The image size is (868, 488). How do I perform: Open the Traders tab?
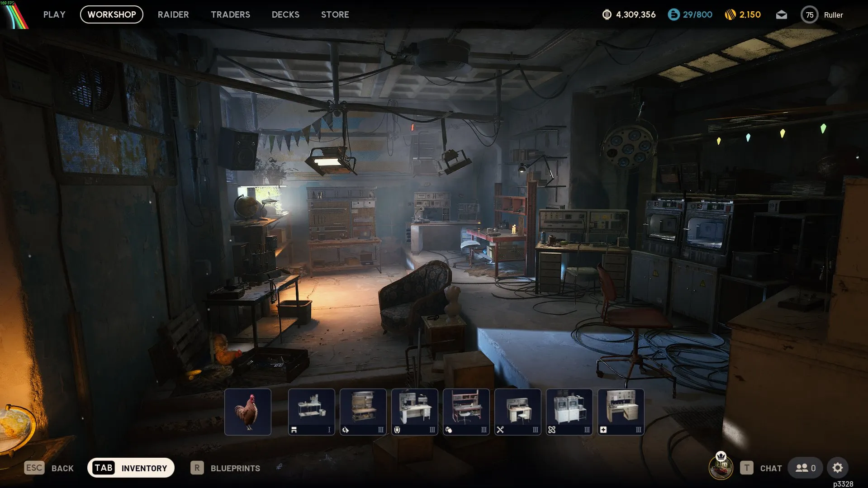click(230, 14)
